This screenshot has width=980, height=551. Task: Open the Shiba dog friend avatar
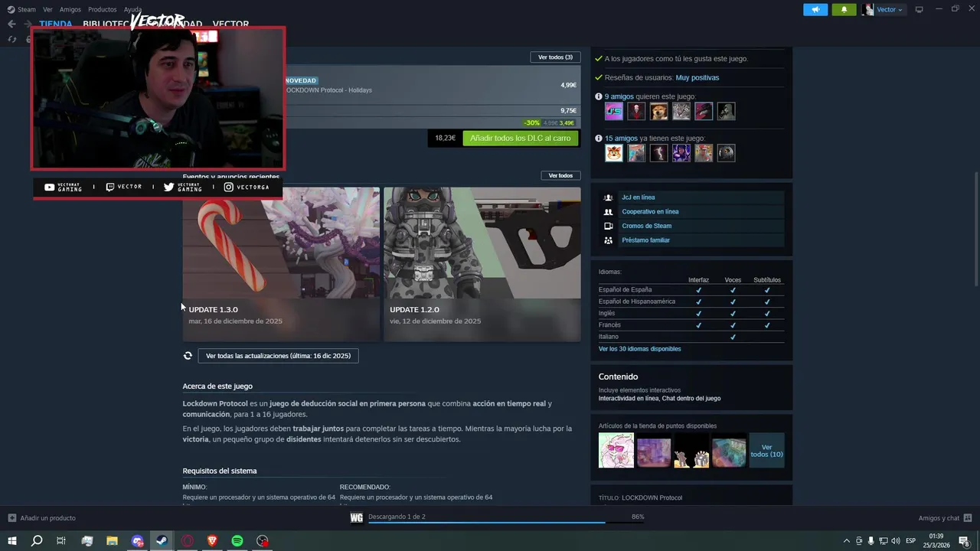click(x=658, y=112)
